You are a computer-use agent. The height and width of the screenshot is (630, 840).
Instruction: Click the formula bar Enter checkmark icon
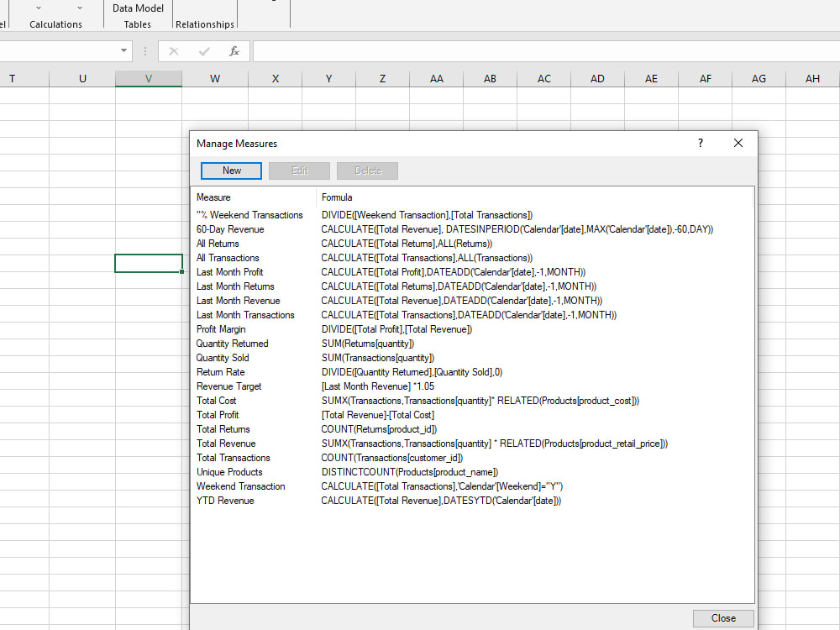click(x=203, y=50)
